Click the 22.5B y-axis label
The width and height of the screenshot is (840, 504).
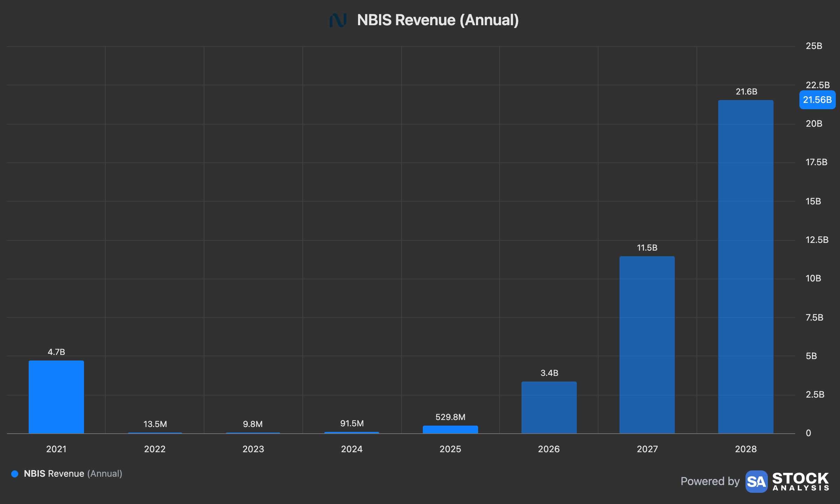(818, 85)
